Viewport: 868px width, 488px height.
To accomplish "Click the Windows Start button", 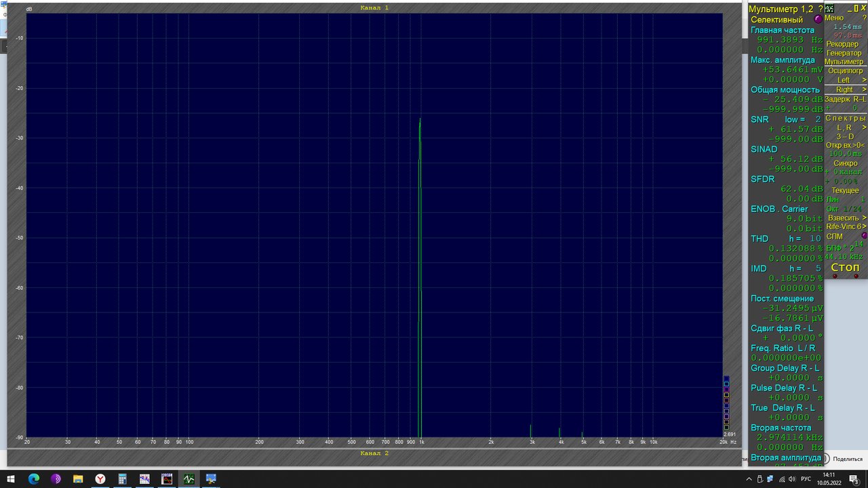I will coord(11,479).
